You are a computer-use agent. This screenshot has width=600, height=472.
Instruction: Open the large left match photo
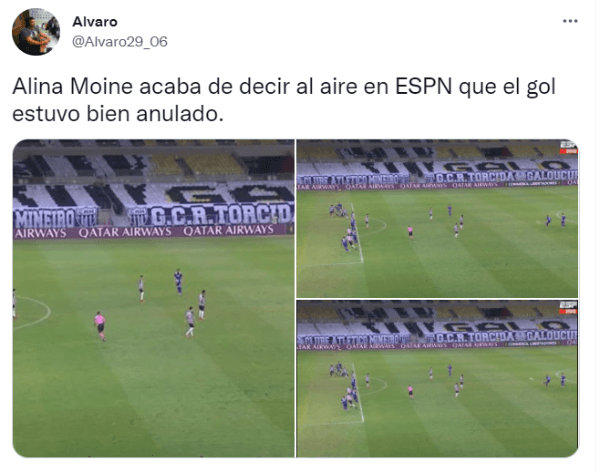point(153,298)
